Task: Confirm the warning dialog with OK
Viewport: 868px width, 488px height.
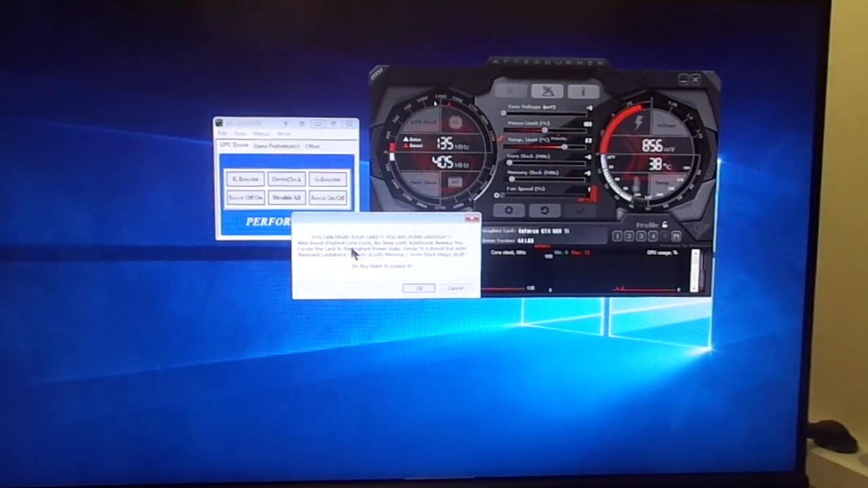Action: tap(419, 289)
